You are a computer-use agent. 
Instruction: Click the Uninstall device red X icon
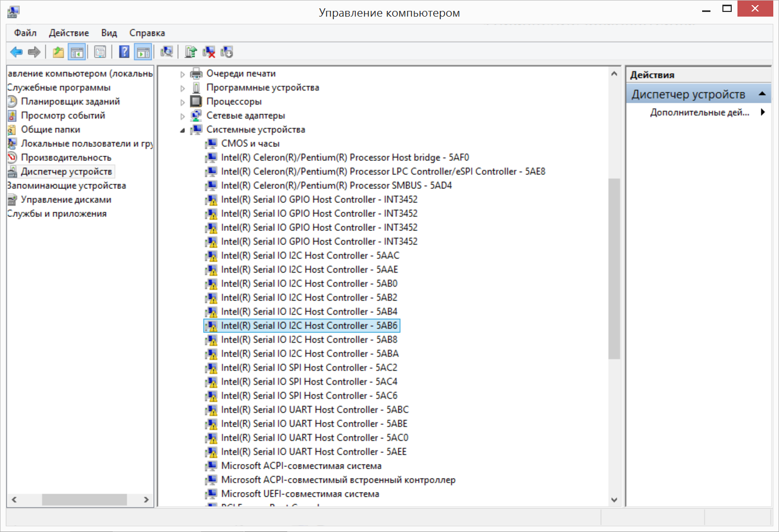coord(209,52)
